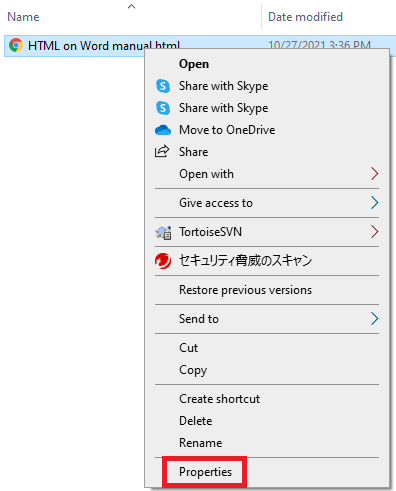Choose Restore previous versions
Screen dimensions: 396x491
tap(245, 290)
